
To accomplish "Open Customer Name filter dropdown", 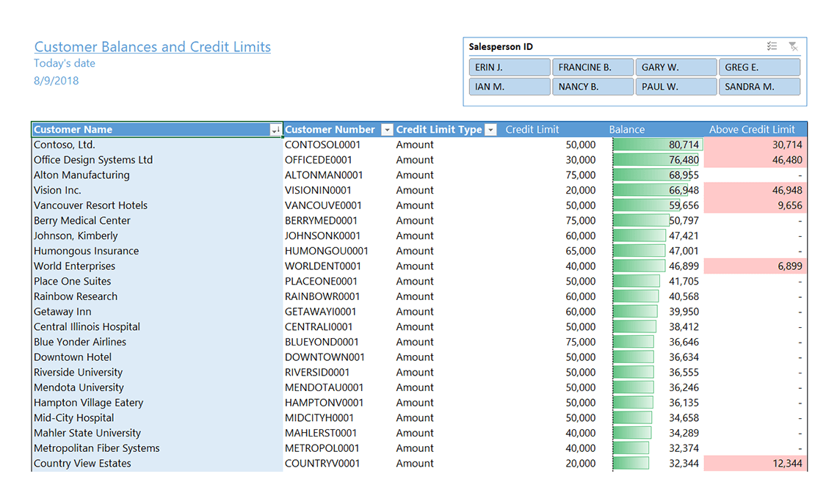I will click(x=275, y=130).
